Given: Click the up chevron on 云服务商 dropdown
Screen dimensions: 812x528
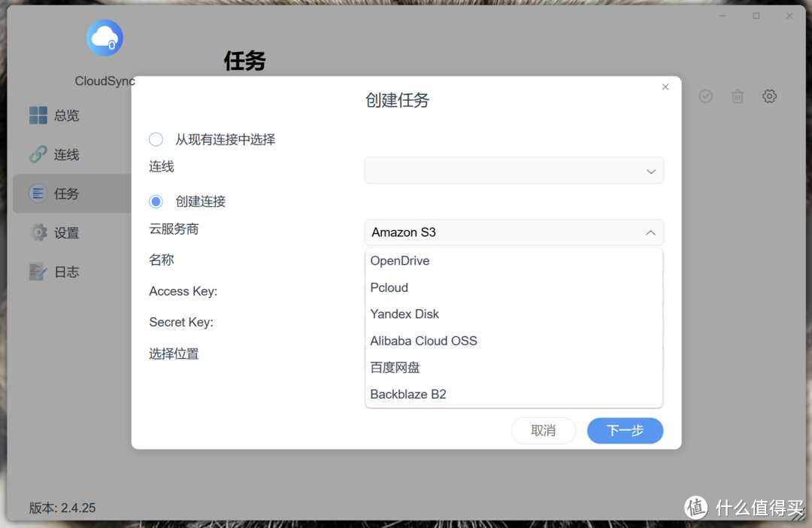Looking at the screenshot, I should coord(651,233).
